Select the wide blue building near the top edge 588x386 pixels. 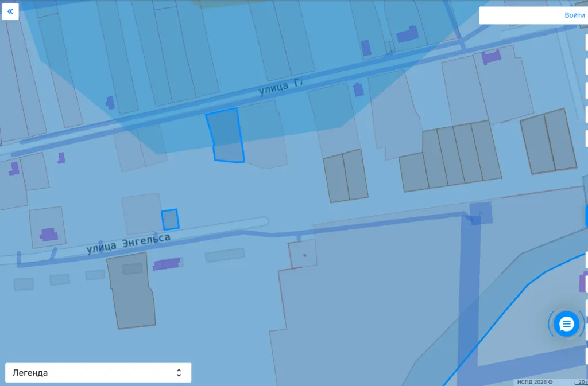pos(408,36)
